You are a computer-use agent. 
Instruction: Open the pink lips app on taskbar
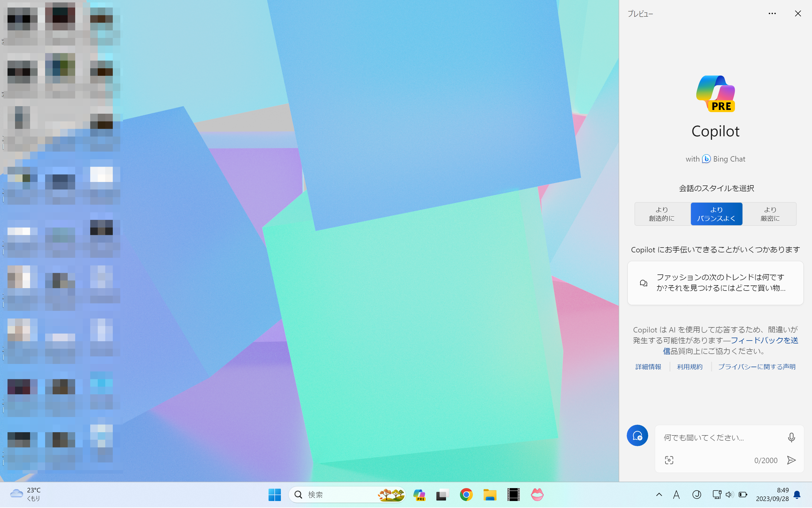537,495
